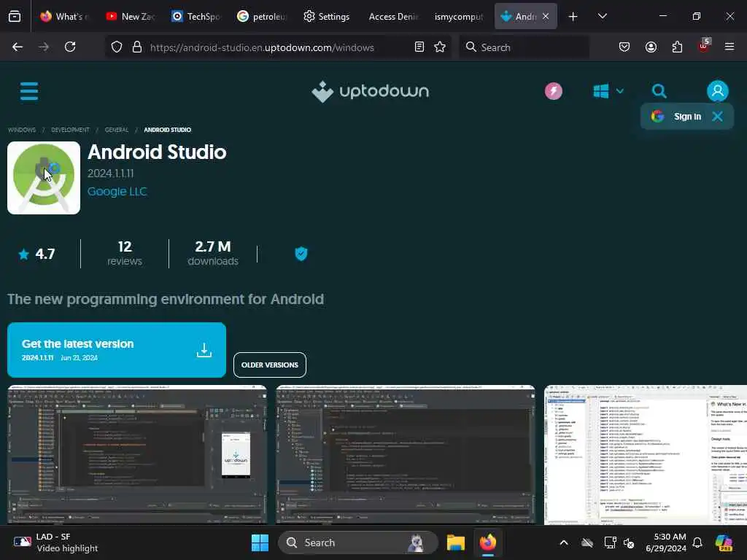Toggle reader view for this page

coord(419,47)
